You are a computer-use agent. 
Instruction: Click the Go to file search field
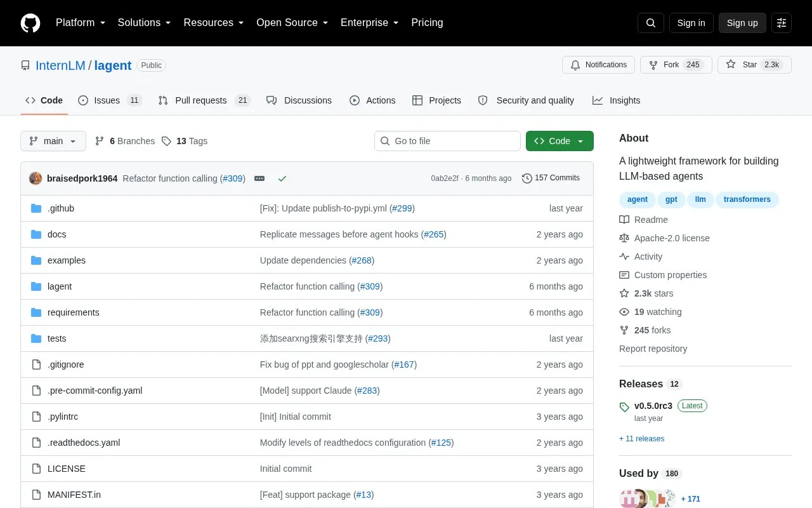[447, 141]
